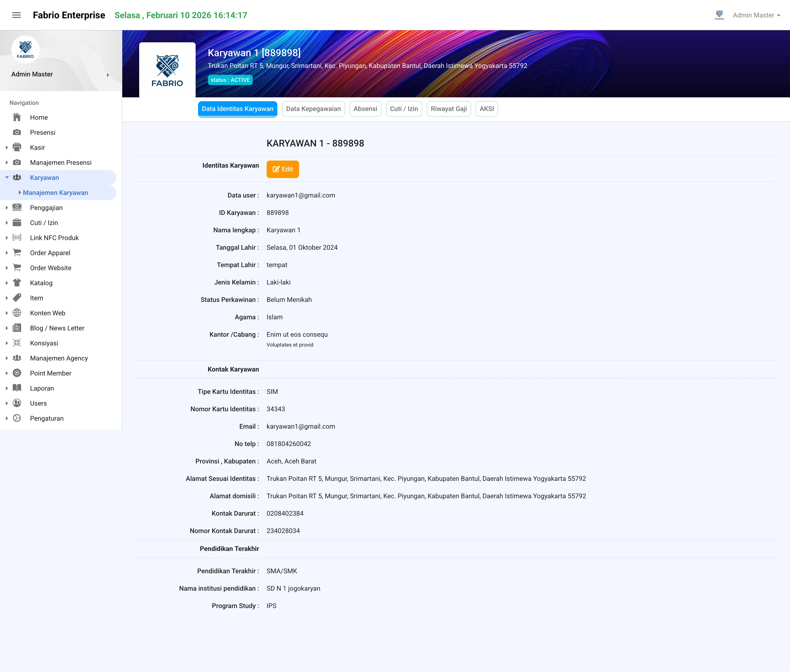Screen dimensions: 790x672
Task: Click the Presensi camera icon
Action: pos(17,132)
